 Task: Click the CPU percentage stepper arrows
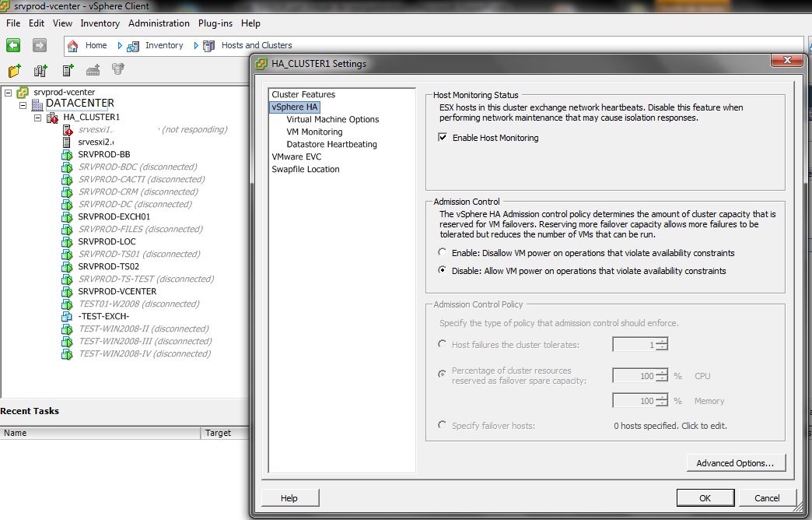point(662,376)
